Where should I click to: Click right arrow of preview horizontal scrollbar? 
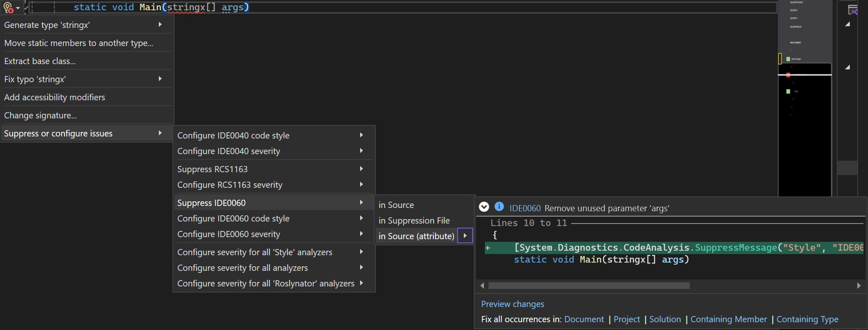coord(859,286)
